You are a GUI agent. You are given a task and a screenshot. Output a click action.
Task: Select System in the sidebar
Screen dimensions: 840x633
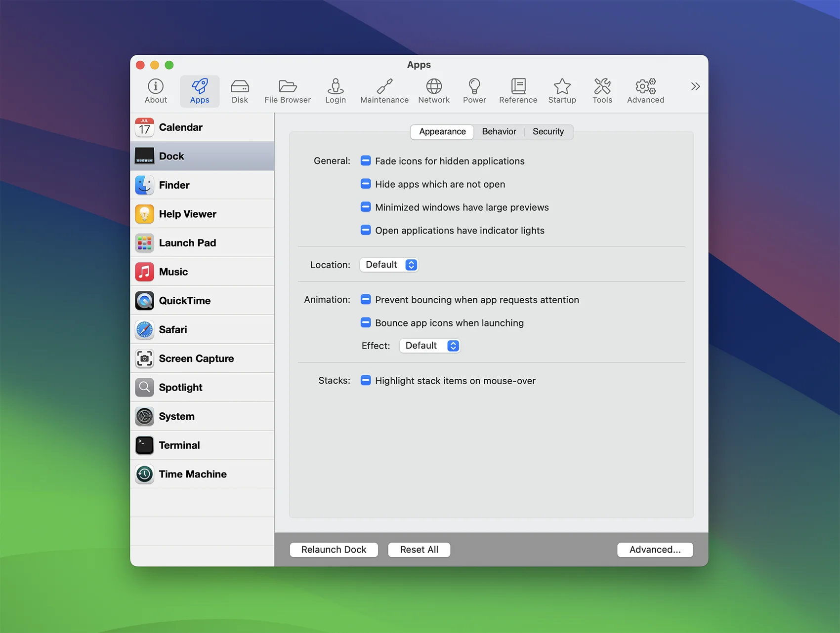[x=202, y=416]
